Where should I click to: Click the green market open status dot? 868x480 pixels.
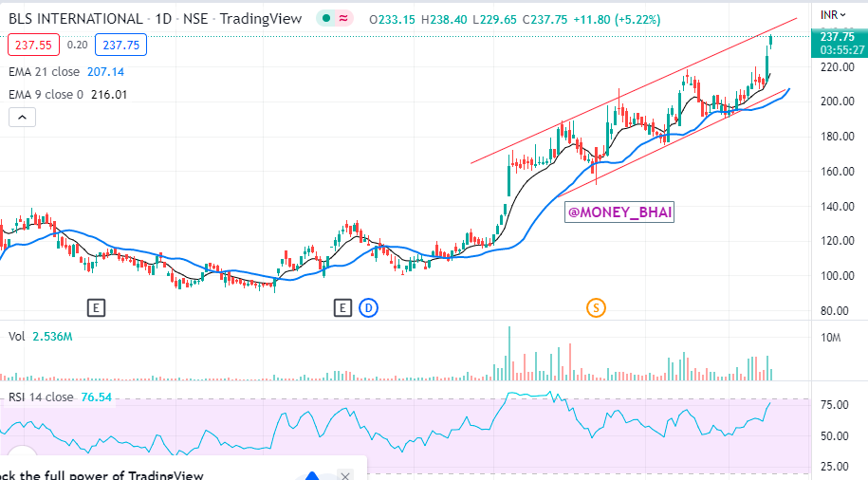326,19
